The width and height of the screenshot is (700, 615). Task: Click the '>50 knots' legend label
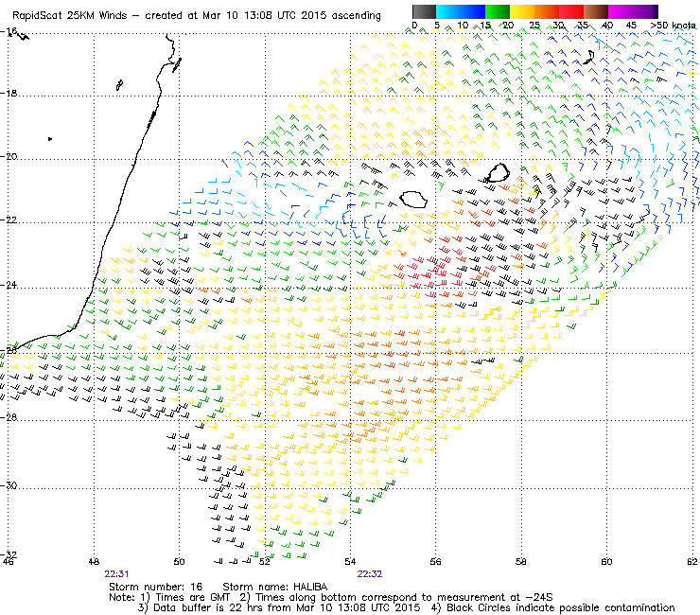click(x=674, y=26)
